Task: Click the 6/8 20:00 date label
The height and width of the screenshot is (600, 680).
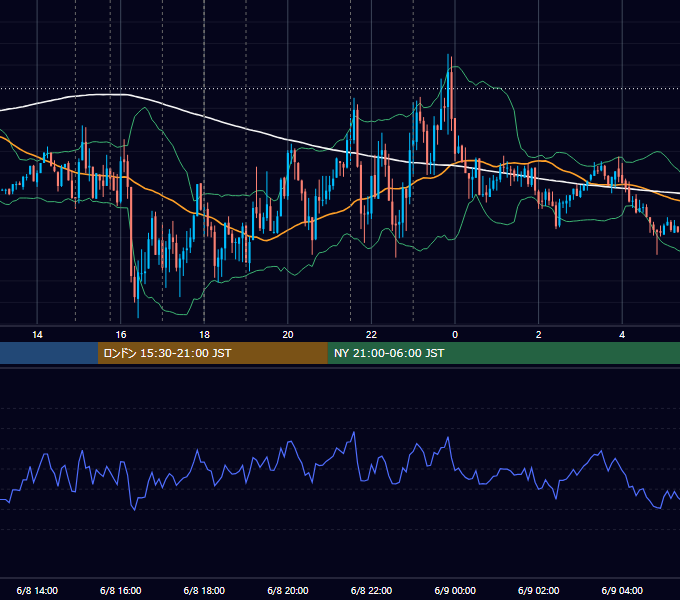Action: 288,591
